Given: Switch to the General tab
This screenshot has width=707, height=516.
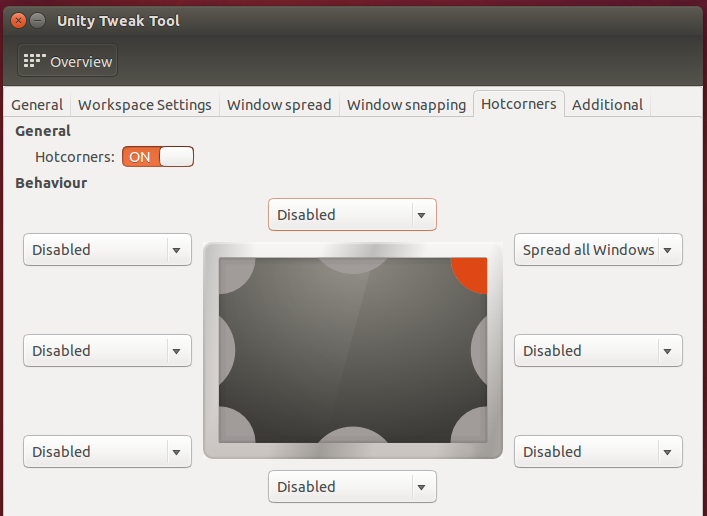Looking at the screenshot, I should pos(37,105).
